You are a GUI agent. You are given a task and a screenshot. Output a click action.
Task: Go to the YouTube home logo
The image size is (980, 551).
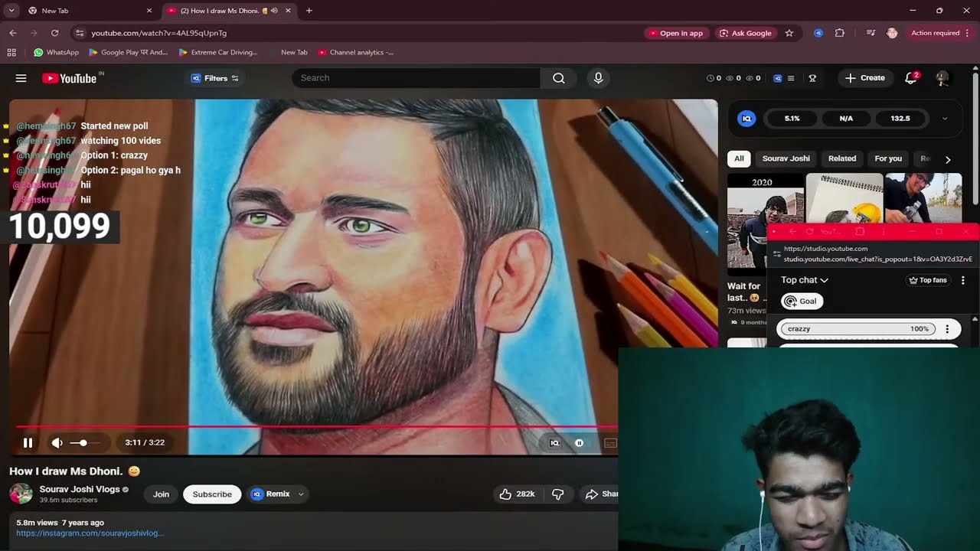tap(70, 78)
